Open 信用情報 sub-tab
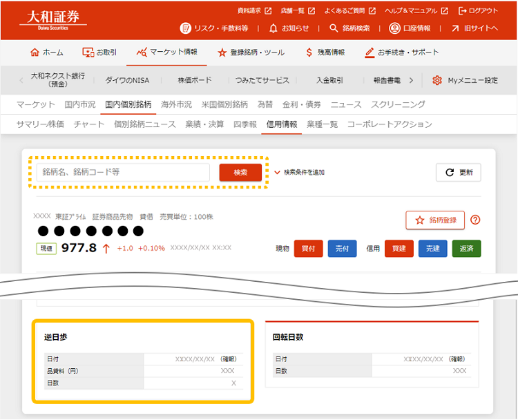Image resolution: width=518 pixels, height=420 pixels. click(282, 124)
